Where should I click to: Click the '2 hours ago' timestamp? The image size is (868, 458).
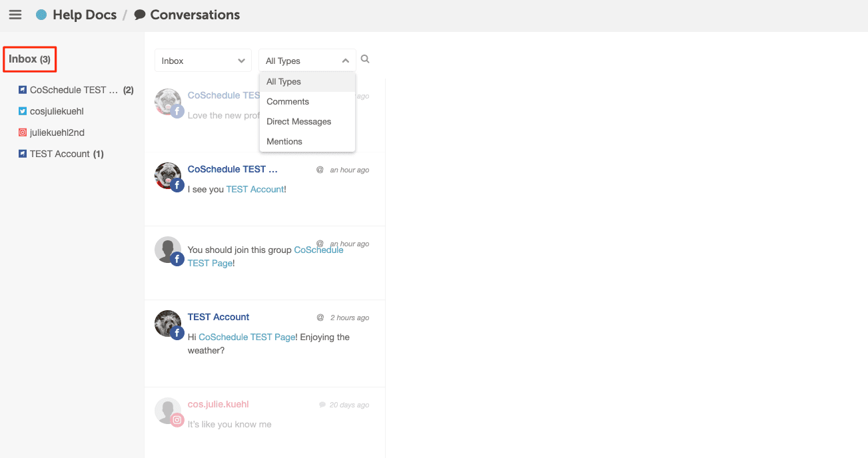tap(350, 318)
